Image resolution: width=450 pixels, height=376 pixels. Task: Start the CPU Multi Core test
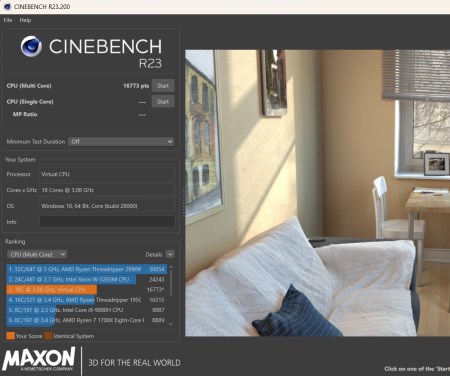pos(163,86)
